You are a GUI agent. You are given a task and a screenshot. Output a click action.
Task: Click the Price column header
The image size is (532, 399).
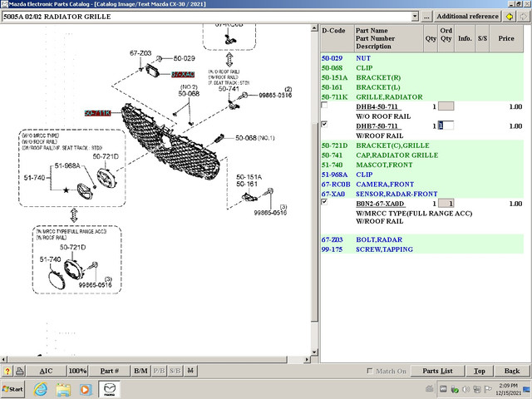(x=506, y=38)
